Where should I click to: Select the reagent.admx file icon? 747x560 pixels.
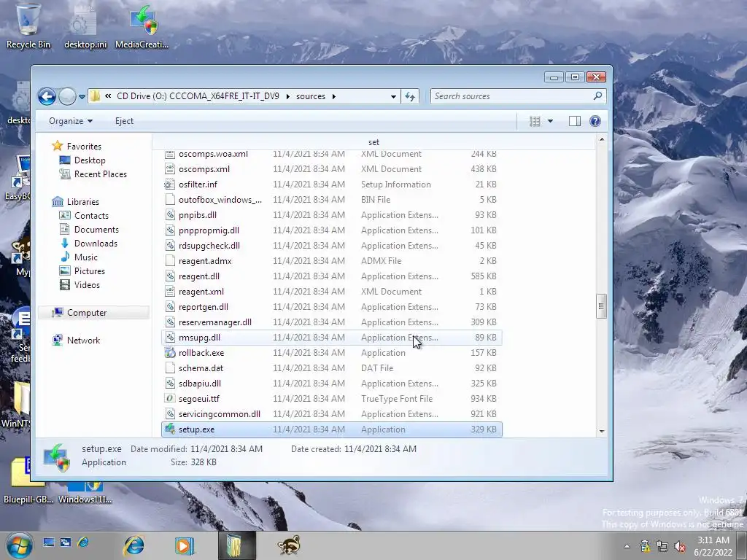[x=169, y=260]
